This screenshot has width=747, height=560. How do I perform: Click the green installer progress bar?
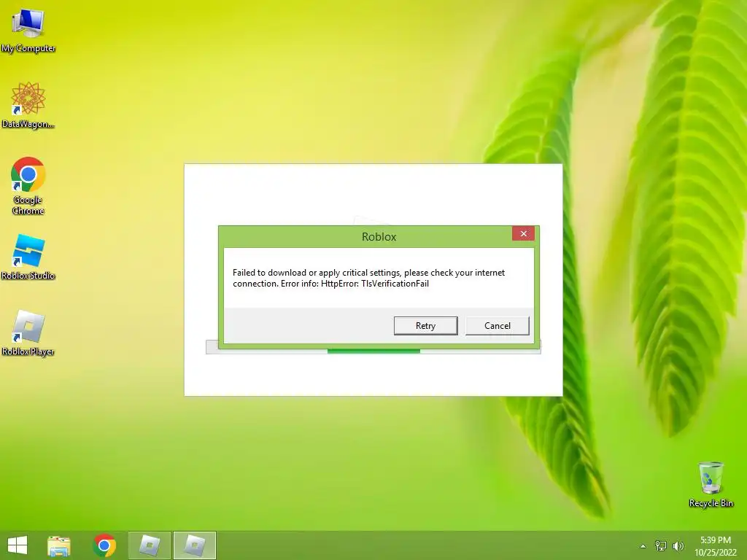(x=373, y=351)
